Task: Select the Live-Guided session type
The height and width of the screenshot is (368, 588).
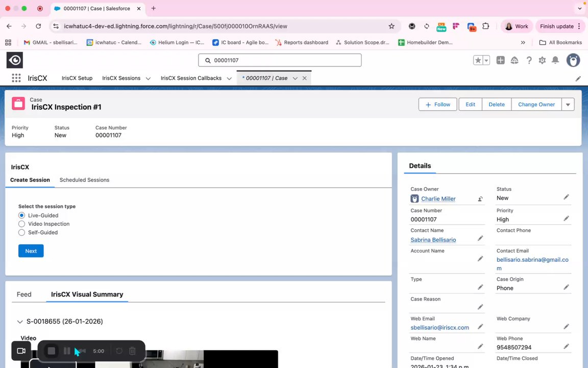Action: [22, 215]
